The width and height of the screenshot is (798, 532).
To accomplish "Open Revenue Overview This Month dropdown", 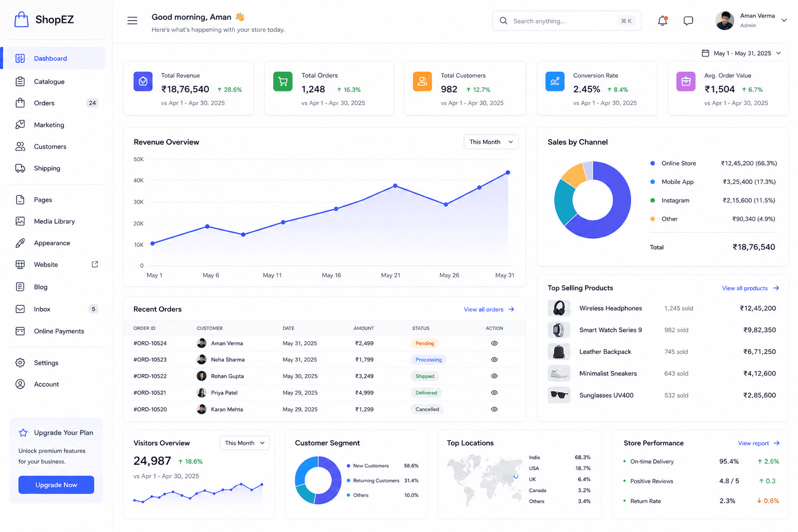I will 491,142.
